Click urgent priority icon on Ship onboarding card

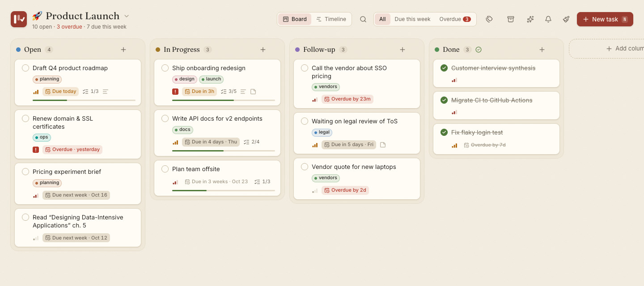pyautogui.click(x=175, y=92)
